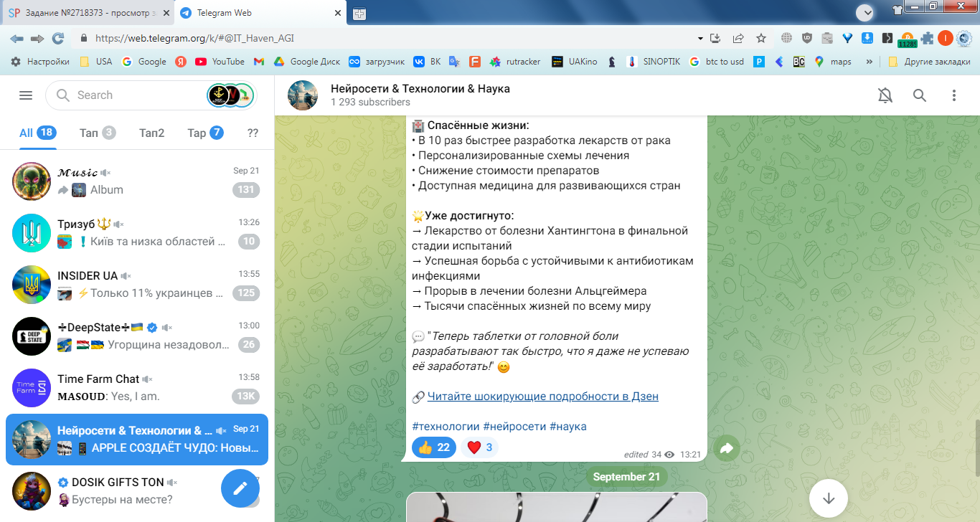Open the Настройки bookmark
The width and height of the screenshot is (980, 522).
(x=40, y=62)
